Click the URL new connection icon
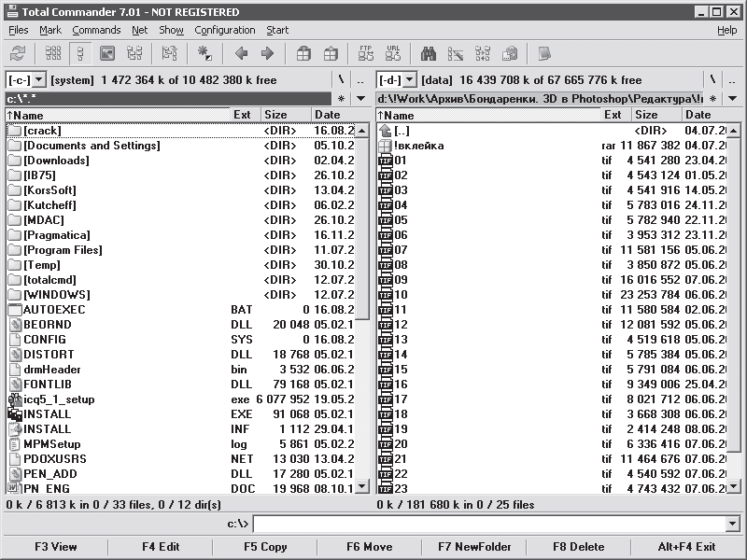 (x=393, y=54)
